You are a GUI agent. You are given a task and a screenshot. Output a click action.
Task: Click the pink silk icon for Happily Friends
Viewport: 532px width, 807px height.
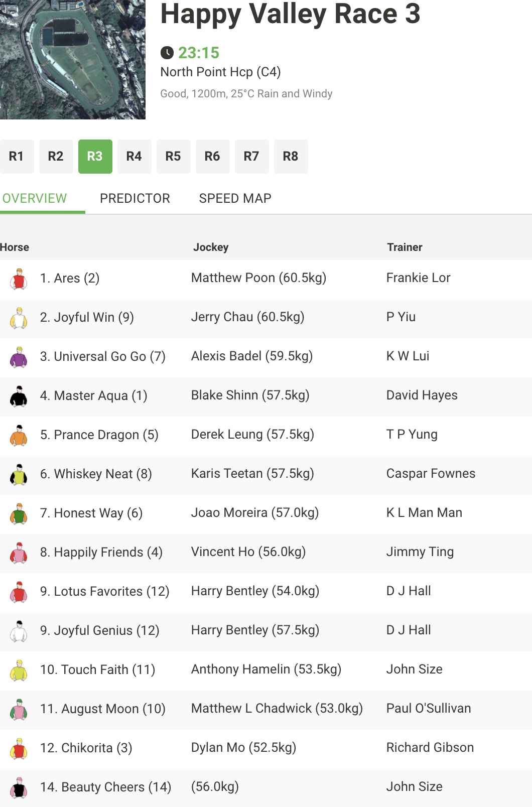tap(19, 553)
